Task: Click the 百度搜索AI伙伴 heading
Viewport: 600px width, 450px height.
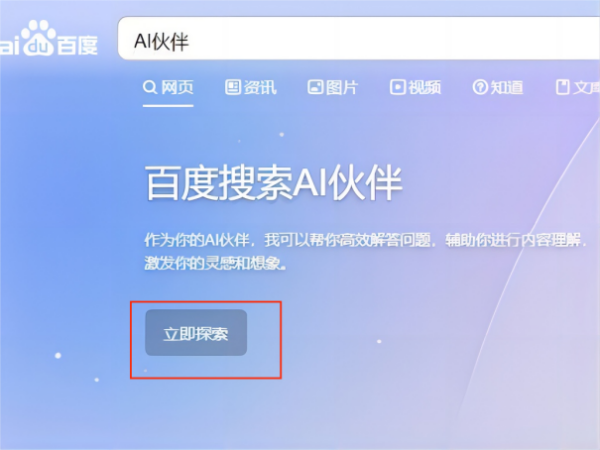Action: tap(273, 183)
